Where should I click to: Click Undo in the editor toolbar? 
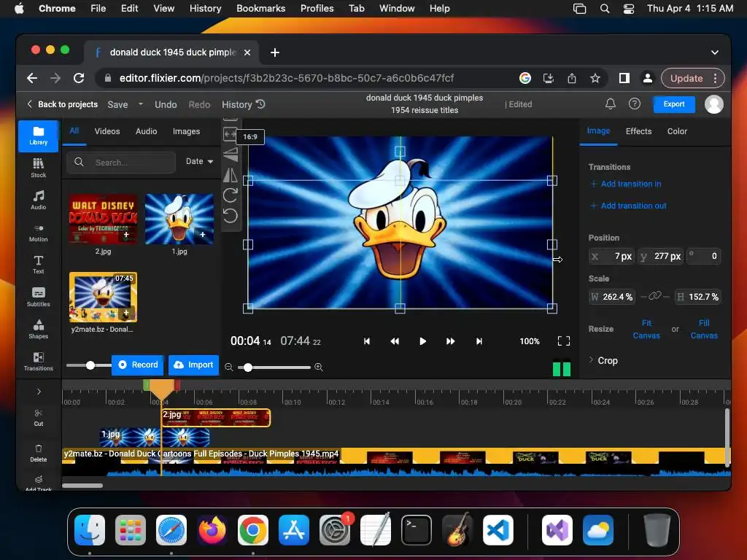[x=166, y=104]
